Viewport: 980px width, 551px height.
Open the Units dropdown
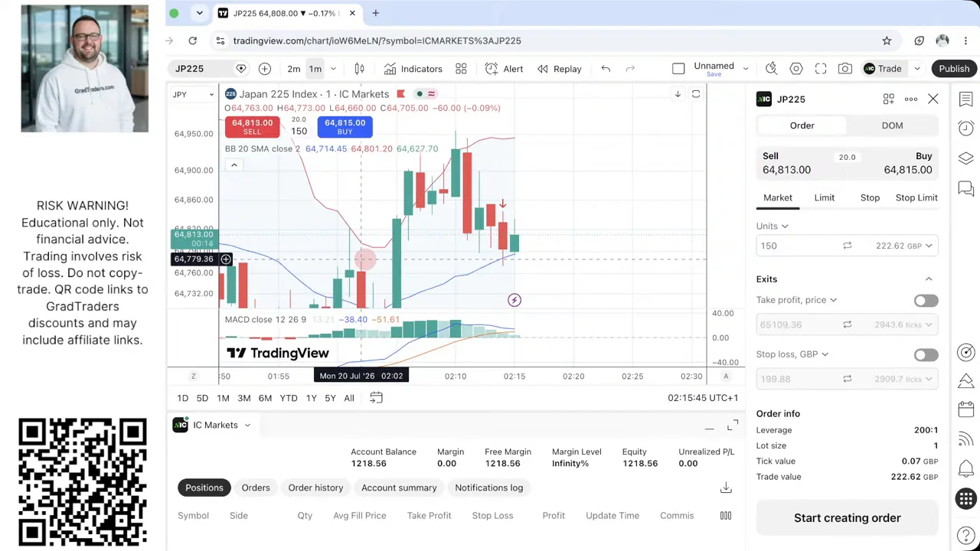[x=773, y=227]
